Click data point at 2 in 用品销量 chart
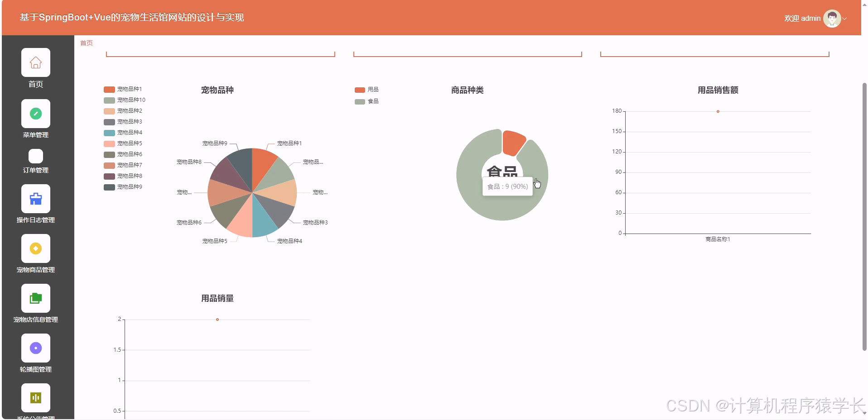This screenshot has height=420, width=868. [217, 320]
